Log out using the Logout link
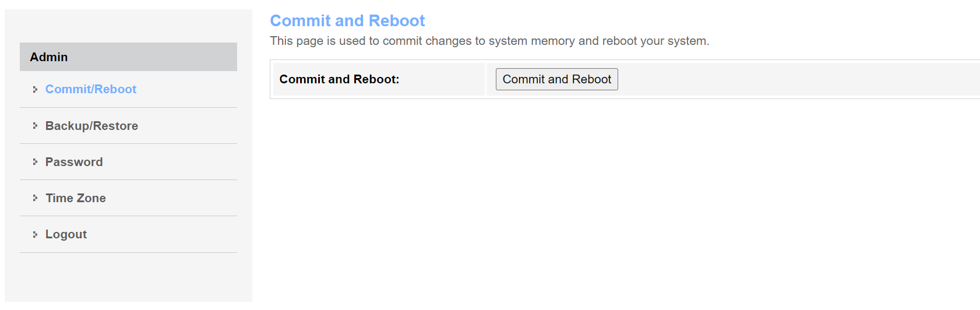 click(66, 234)
